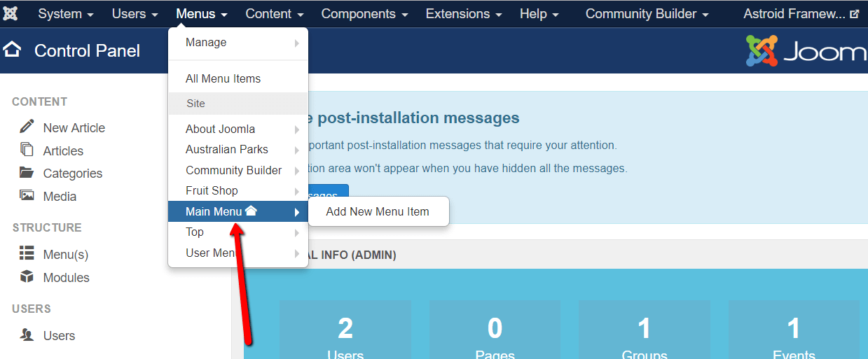This screenshot has height=359, width=868.
Task: Open Categories in the sidebar
Action: [x=73, y=173]
